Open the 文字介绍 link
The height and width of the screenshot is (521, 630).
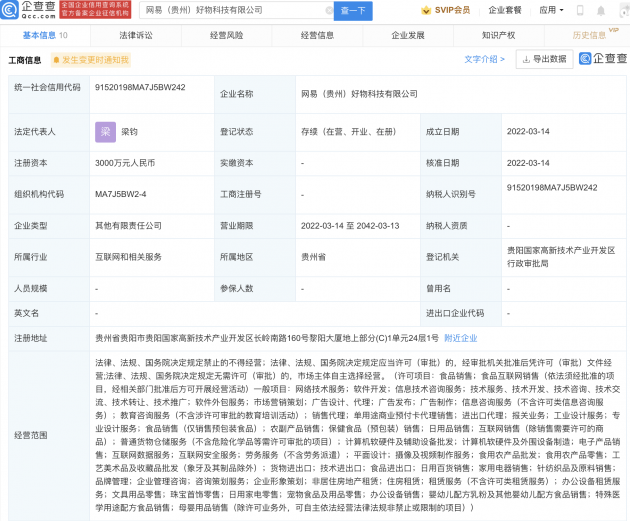tap(484, 59)
